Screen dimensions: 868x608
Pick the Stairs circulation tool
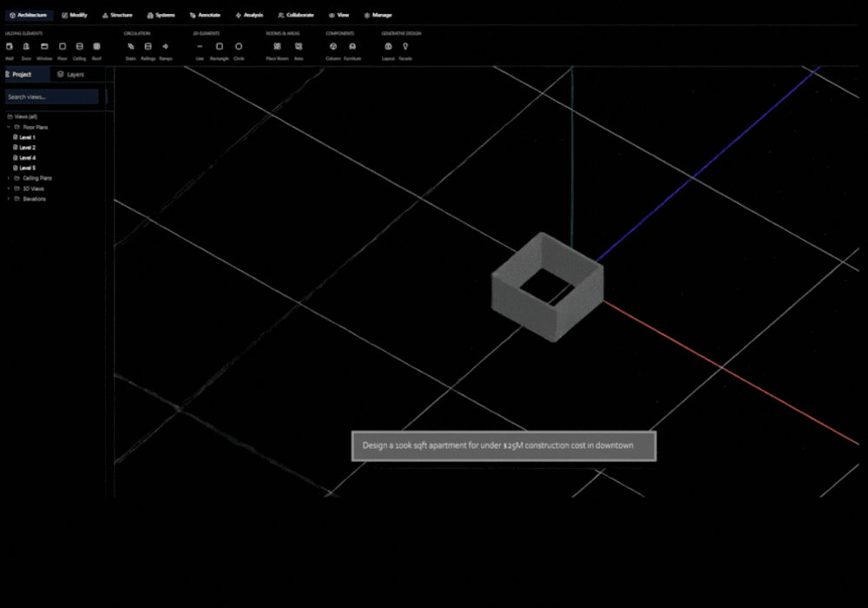131,51
